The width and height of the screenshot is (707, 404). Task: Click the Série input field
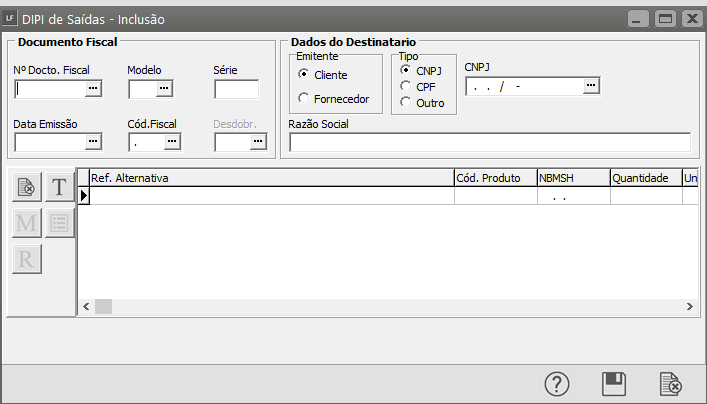coord(236,89)
